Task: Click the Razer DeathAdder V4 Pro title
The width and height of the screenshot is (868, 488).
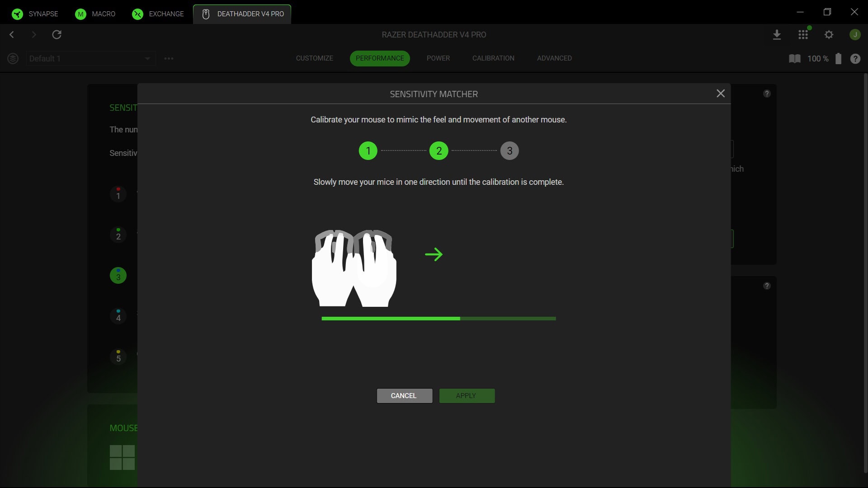Action: pos(434,35)
